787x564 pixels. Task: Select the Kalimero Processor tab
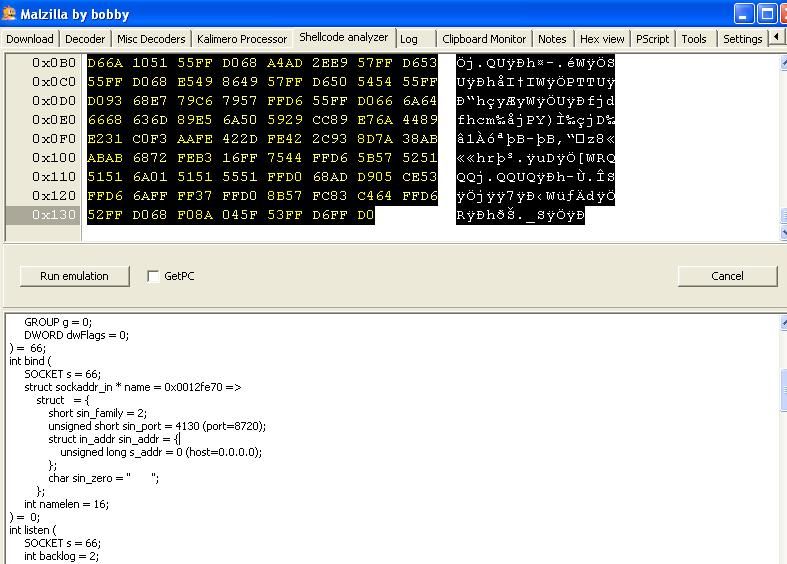pyautogui.click(x=242, y=39)
